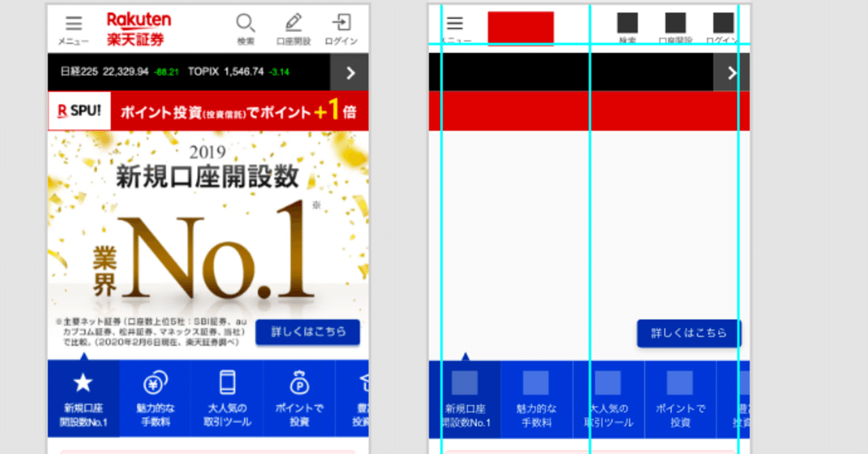Select the 大人気の取引ツール tab label on the wireframe
The image size is (868, 454).
609,416
